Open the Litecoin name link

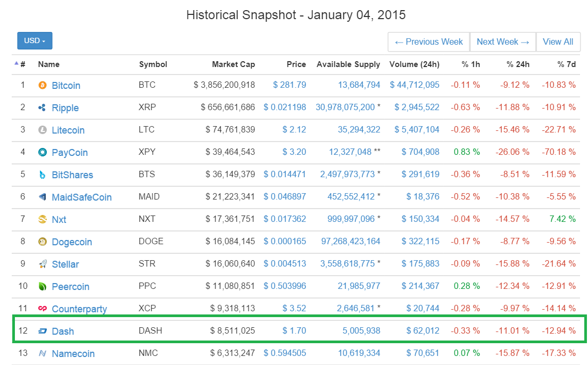tap(68, 130)
